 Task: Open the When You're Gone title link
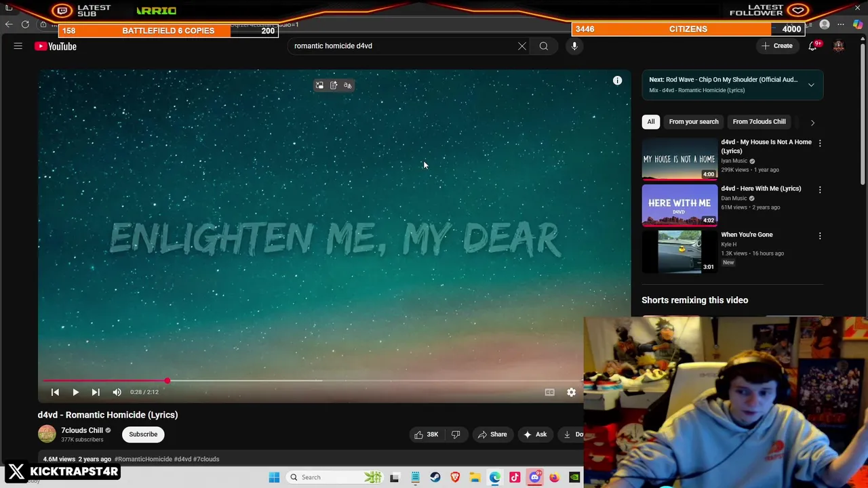click(x=747, y=235)
